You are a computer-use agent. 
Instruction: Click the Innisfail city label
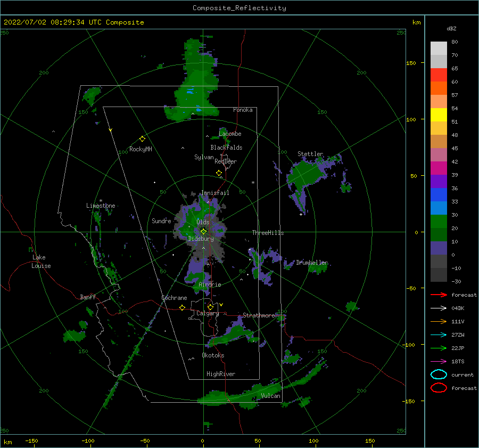215,193
